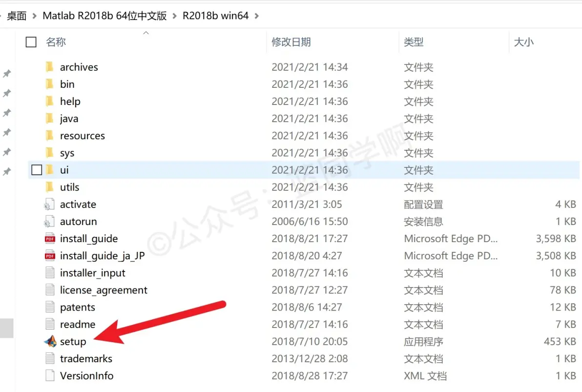The width and height of the screenshot is (582, 392).
Task: Expand the chevron after R2018b win64
Action: coord(256,16)
